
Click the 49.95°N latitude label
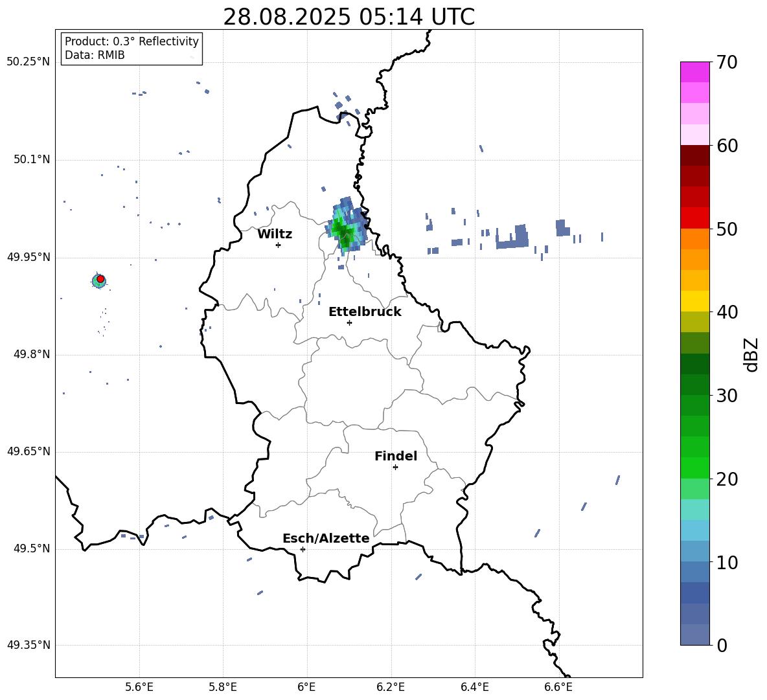[x=29, y=257]
